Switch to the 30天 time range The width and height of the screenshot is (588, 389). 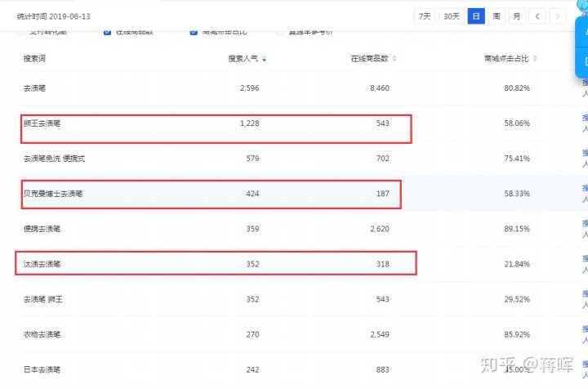pos(451,16)
